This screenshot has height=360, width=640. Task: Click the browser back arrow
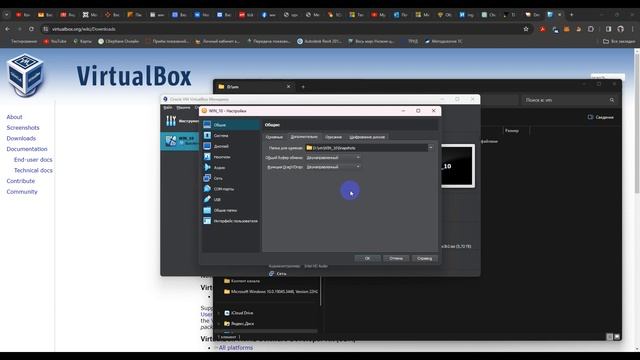click(x=7, y=29)
